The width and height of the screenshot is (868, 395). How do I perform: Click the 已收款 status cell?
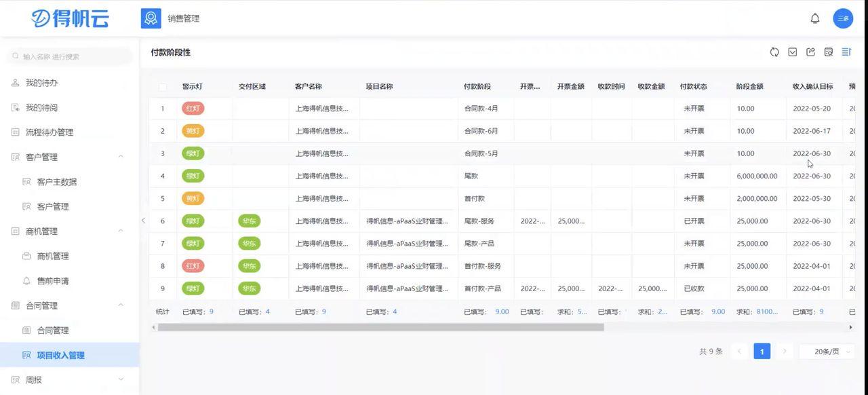[694, 288]
